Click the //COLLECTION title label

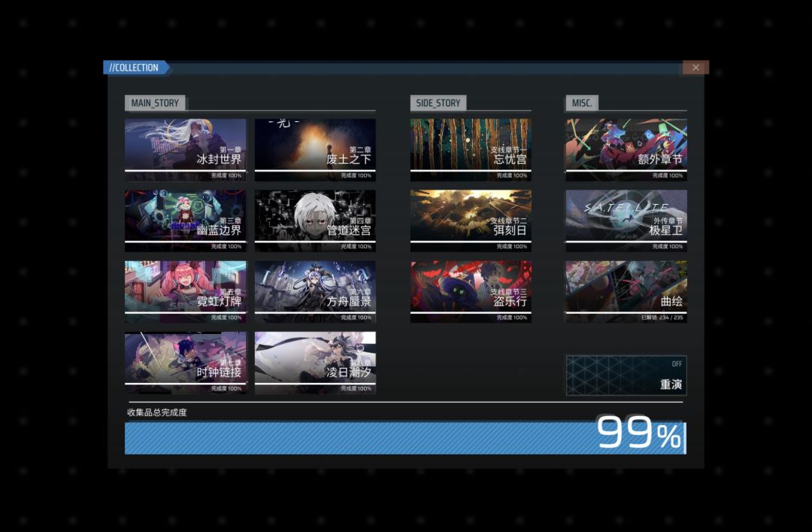[x=134, y=68]
